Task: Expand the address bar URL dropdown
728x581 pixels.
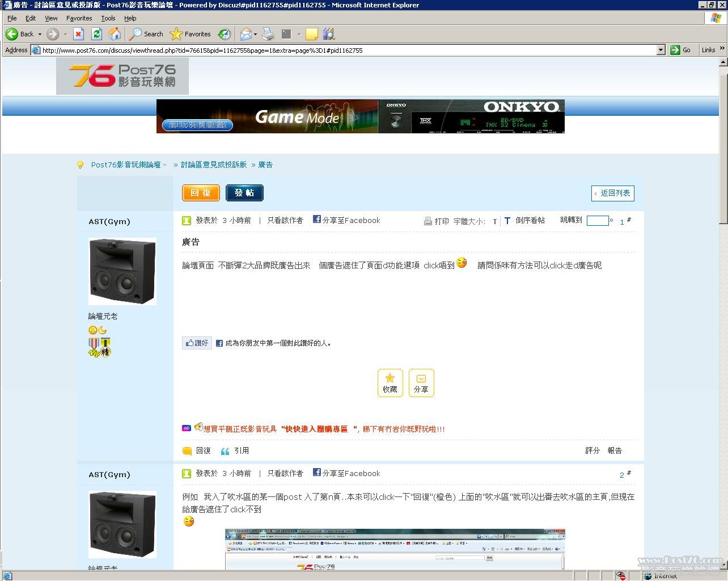Action: click(661, 50)
